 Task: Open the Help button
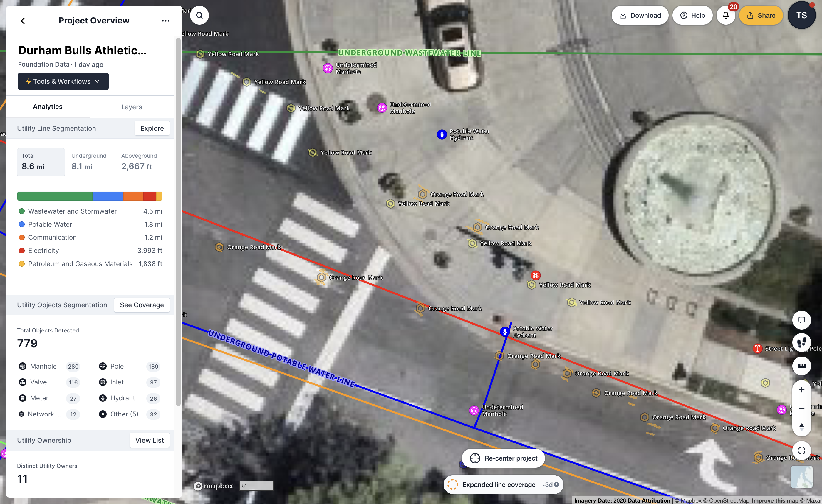click(x=692, y=15)
